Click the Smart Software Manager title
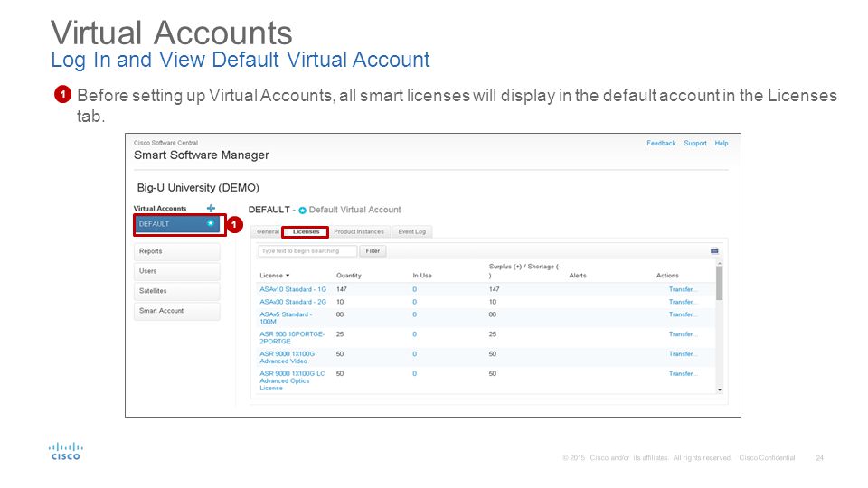The width and height of the screenshot is (868, 488). (x=202, y=155)
